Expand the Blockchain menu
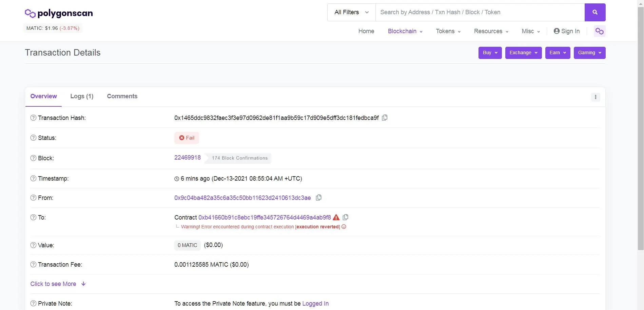The height and width of the screenshot is (310, 644). pos(405,31)
